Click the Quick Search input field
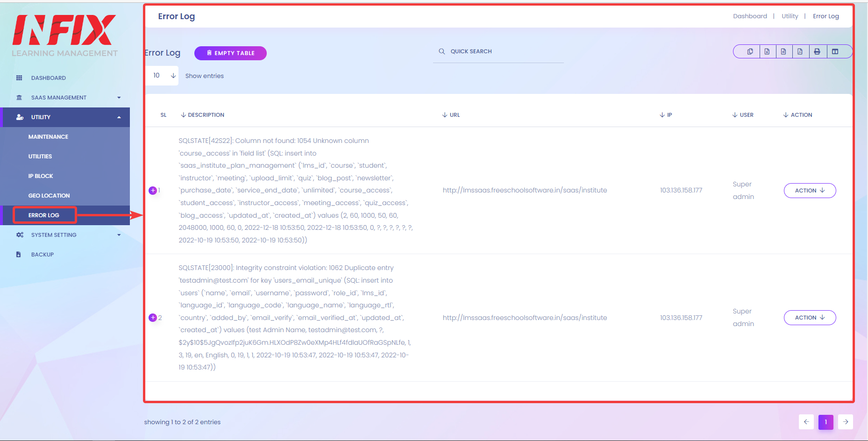868x441 pixels. coord(498,51)
